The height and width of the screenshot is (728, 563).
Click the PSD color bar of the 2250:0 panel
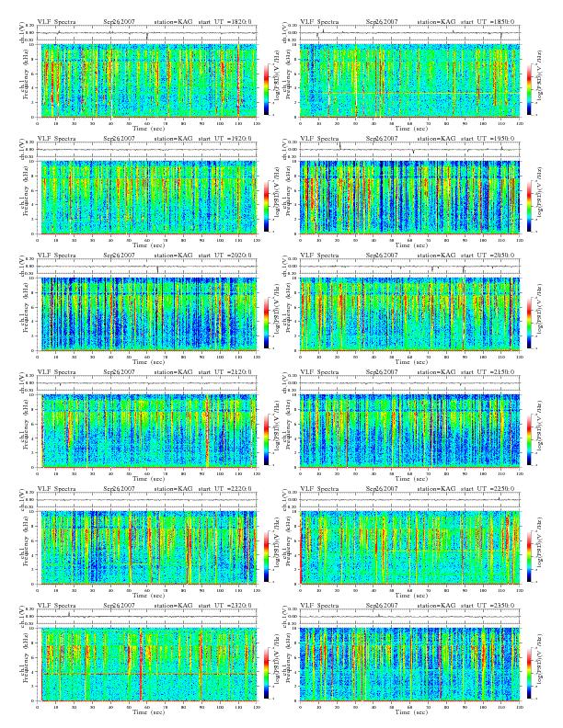click(x=529, y=557)
